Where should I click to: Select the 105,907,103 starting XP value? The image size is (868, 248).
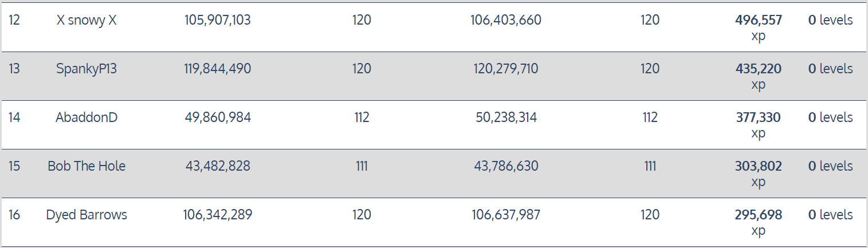217,20
